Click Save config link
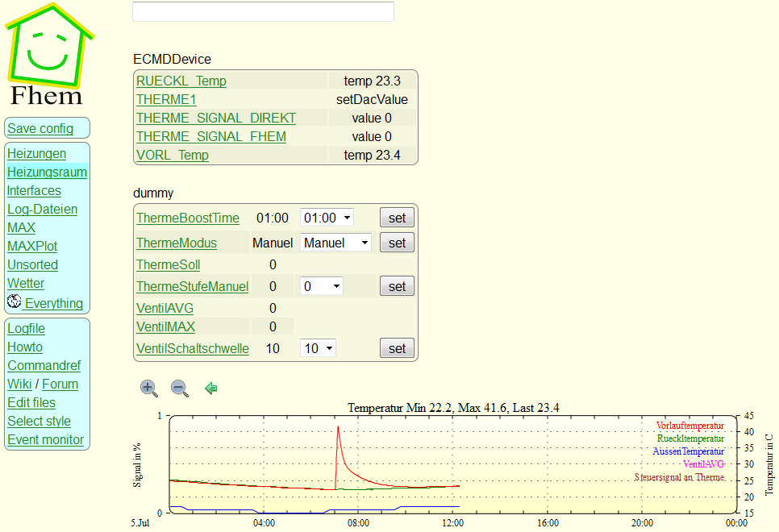The image size is (779, 532). pos(40,129)
